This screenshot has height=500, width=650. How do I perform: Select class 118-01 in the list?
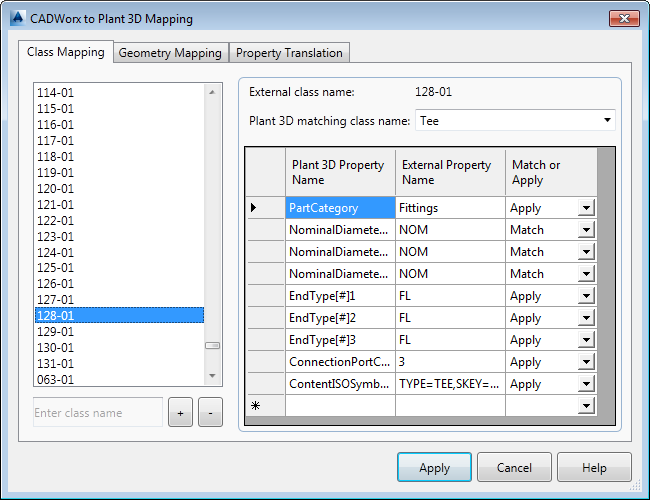(119, 157)
